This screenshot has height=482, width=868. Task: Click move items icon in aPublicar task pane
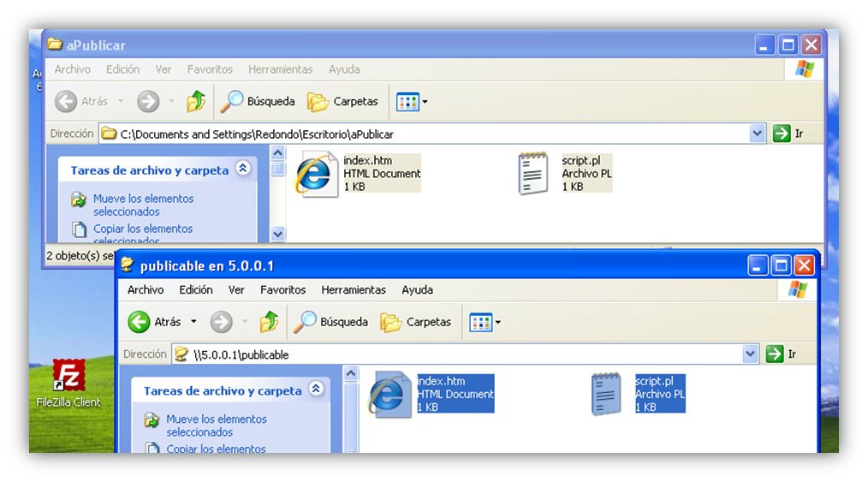tap(79, 199)
